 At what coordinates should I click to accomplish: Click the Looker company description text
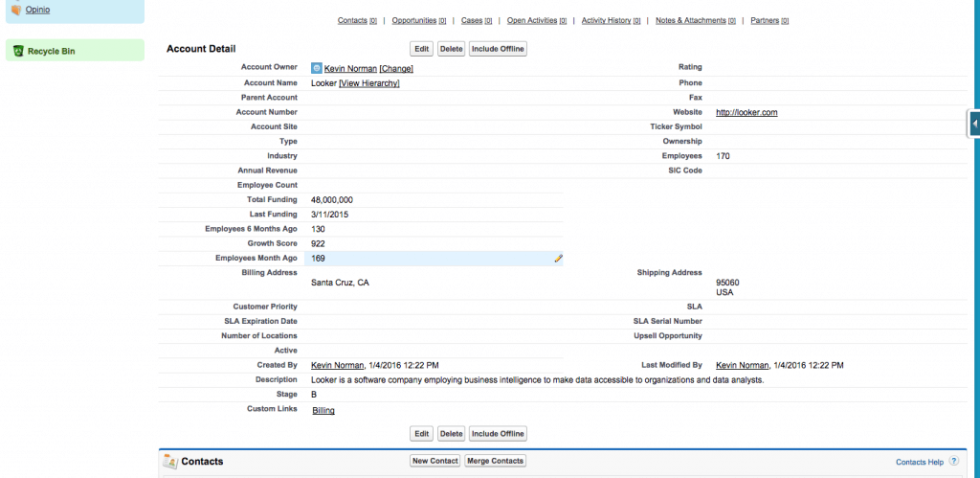coord(538,379)
